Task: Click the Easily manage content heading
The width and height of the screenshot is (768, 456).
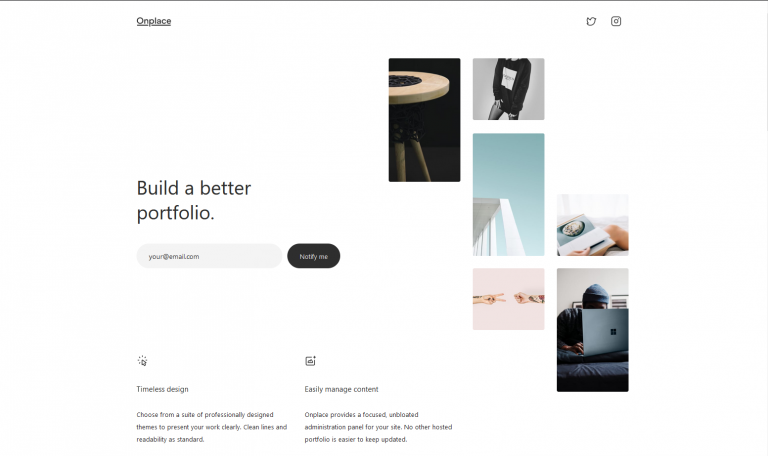Action: 341,389
